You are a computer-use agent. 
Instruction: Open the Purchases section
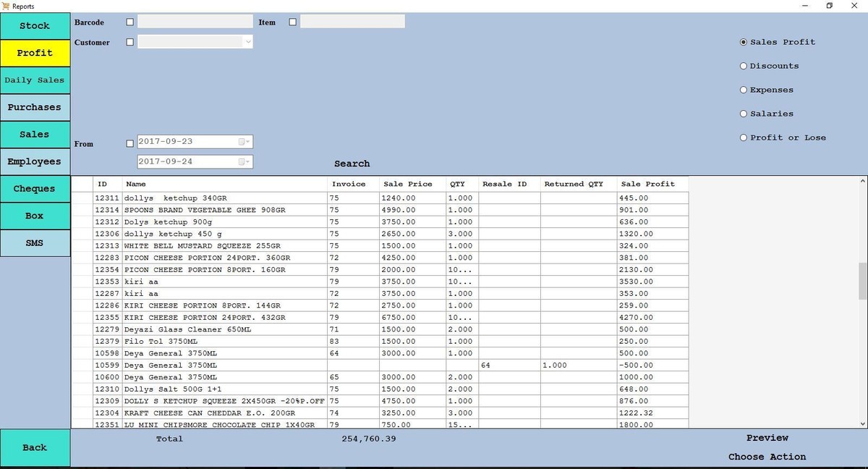click(35, 107)
